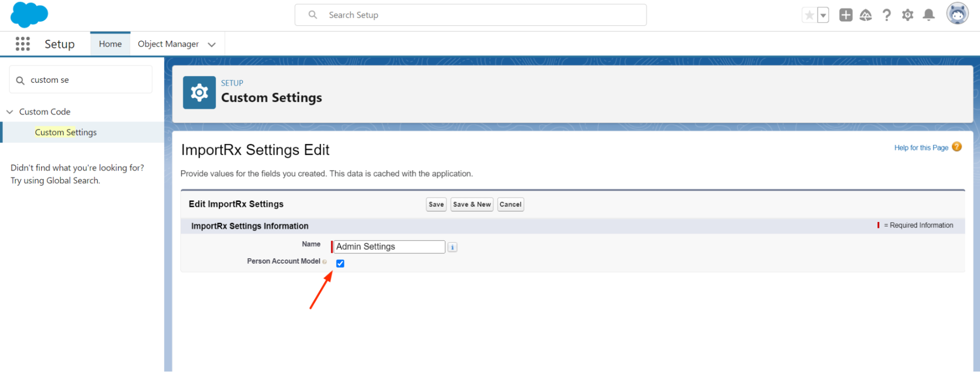Open the Favorites list dropdown arrow
This screenshot has width=980, height=372.
(x=823, y=15)
